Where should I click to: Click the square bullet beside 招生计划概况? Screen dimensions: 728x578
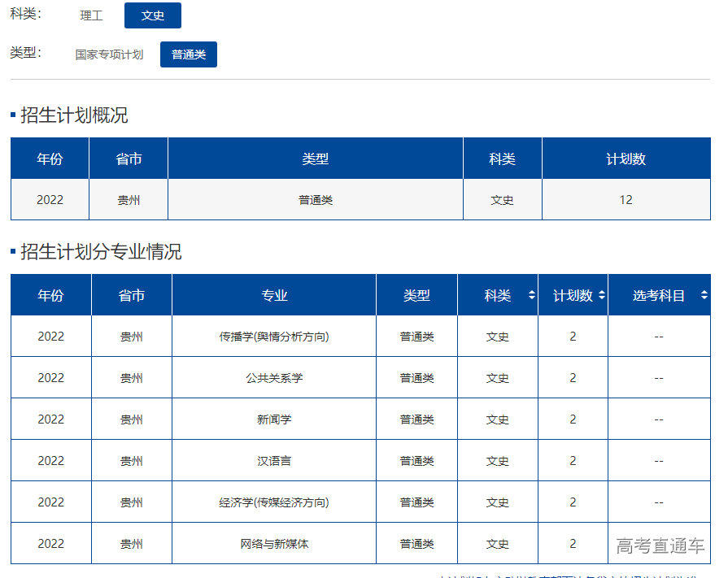(x=15, y=115)
